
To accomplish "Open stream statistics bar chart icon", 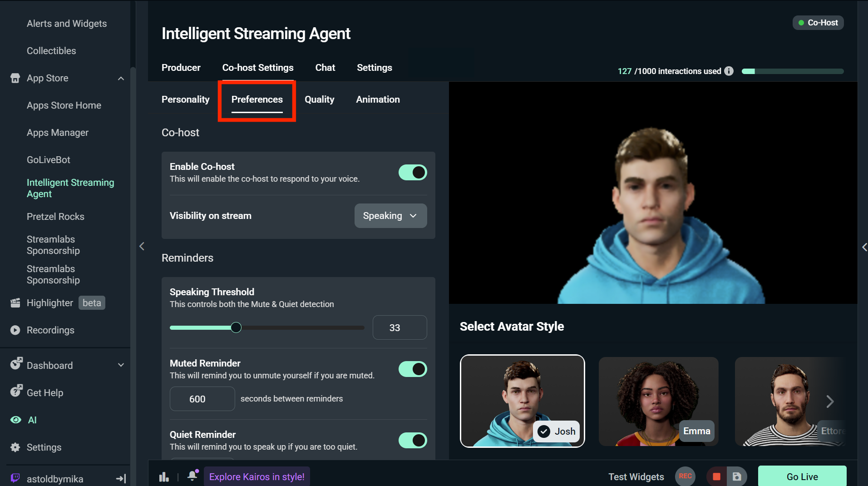I will click(x=164, y=476).
